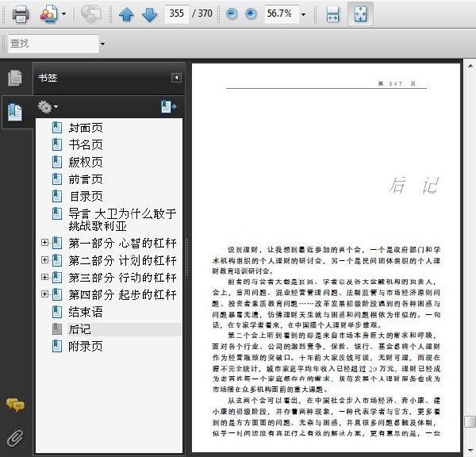
Task: Click the Print icon
Action: (x=21, y=14)
